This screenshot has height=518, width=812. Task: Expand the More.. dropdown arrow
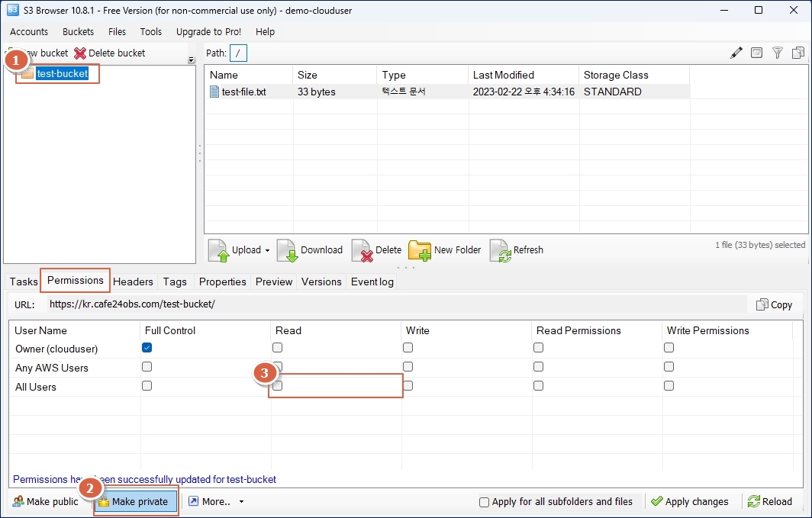coord(241,502)
